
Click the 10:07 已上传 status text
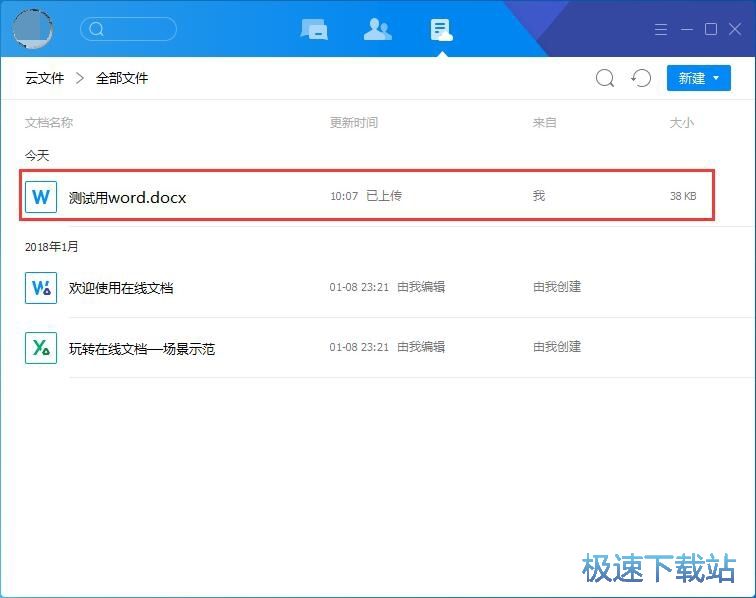(366, 196)
